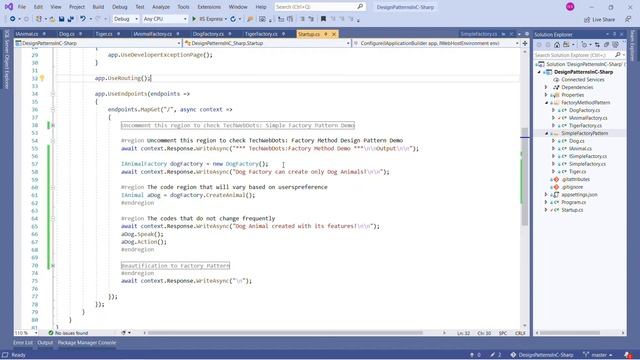This screenshot has height=360, width=640.
Task: Click the editor horizontal scrollbar
Action: tap(286, 333)
